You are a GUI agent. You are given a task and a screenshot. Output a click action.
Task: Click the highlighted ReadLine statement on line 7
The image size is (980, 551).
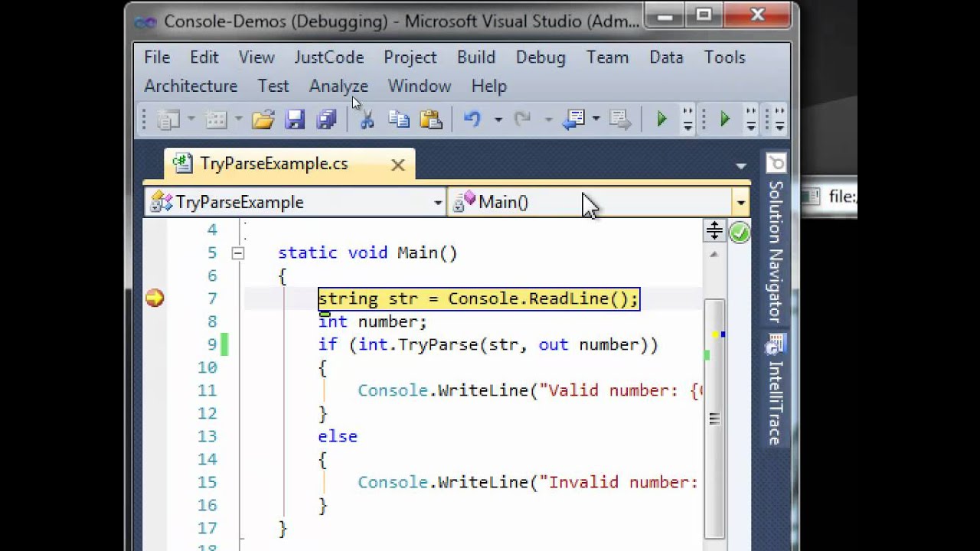pos(479,298)
